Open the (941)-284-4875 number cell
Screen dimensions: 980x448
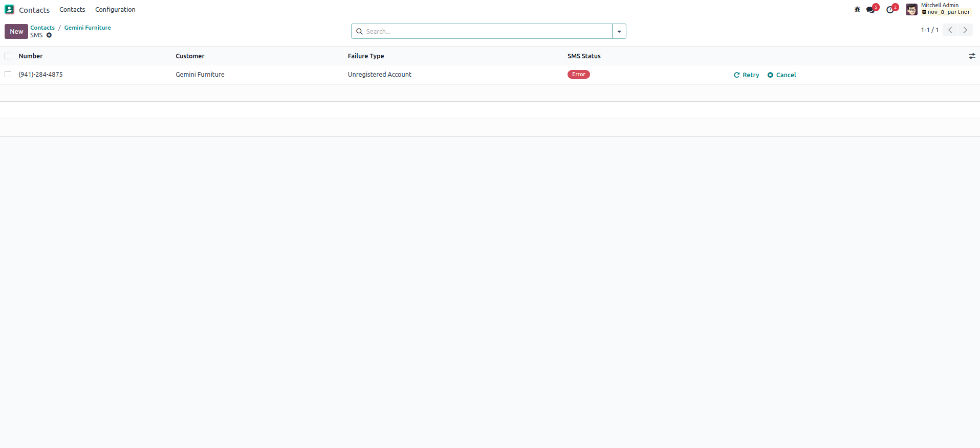[40, 75]
